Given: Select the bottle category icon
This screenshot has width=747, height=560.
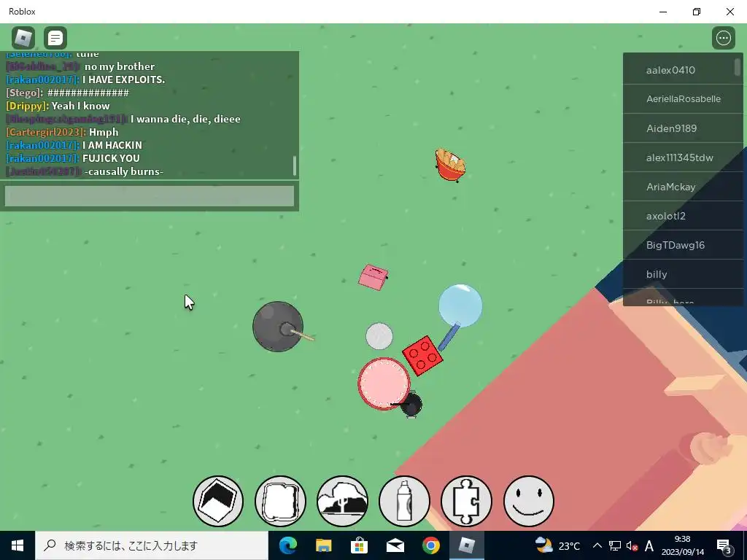Looking at the screenshot, I should tap(404, 502).
